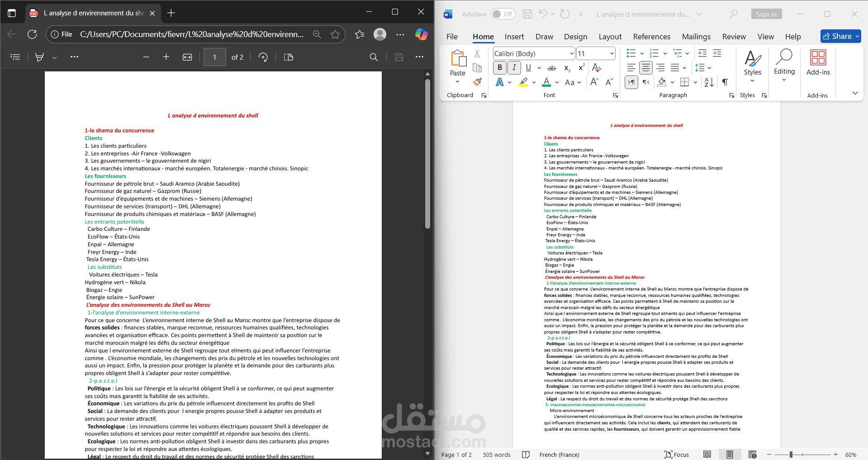Open the Editing mode button

coord(784,66)
